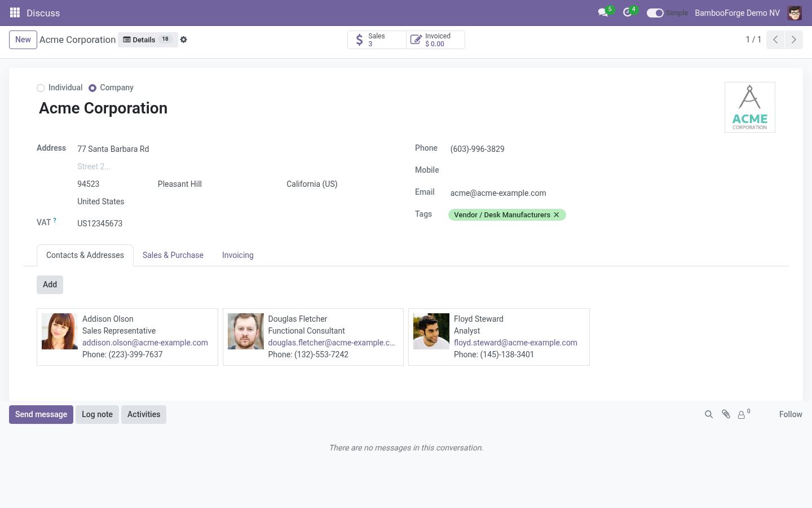Image resolution: width=812 pixels, height=508 pixels.
Task: Go to previous record arrow
Action: [775, 40]
